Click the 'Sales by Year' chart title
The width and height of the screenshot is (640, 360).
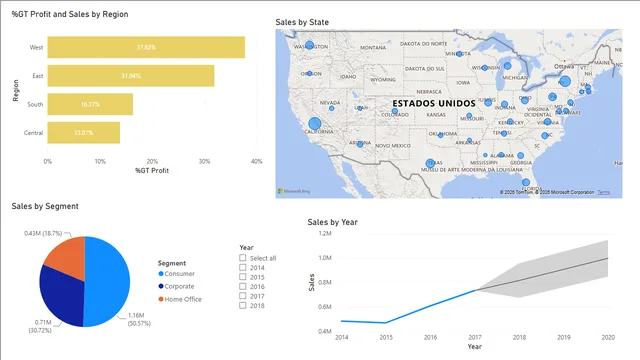pyautogui.click(x=333, y=222)
